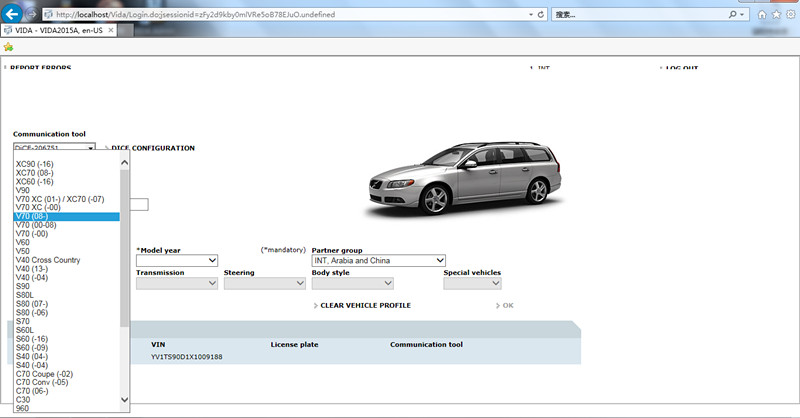
Task: Select S80L from model list
Action: (67, 295)
